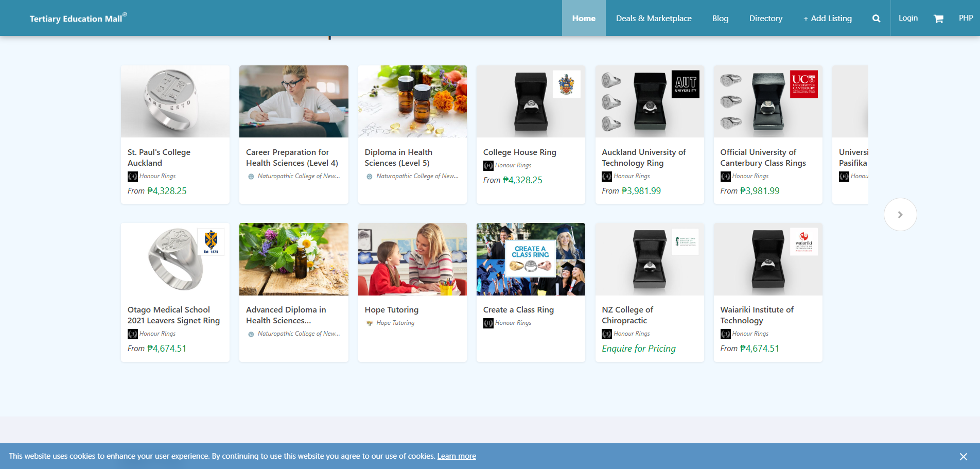Click College House black ring box image
The width and height of the screenshot is (980, 469).
point(531,101)
